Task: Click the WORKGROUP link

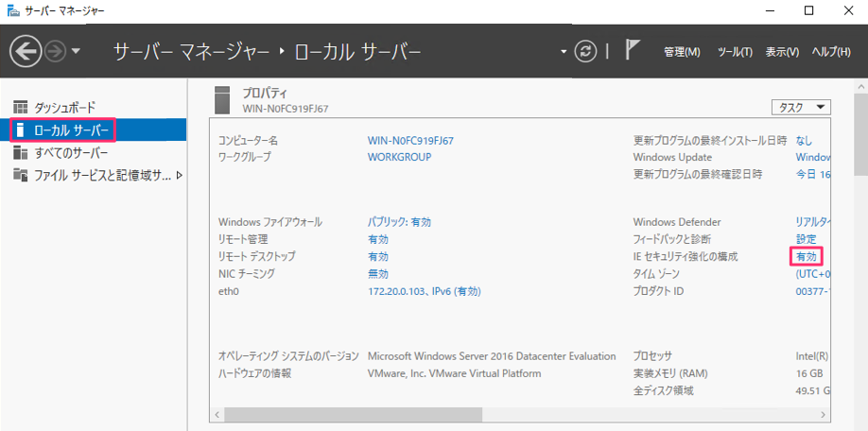Action: (x=400, y=157)
